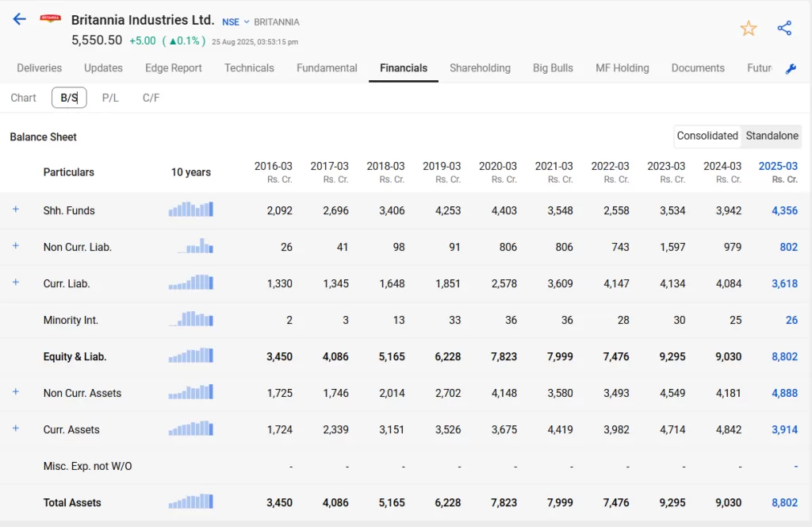
Task: Expand the Non Curr. Assets row
Action: click(x=16, y=392)
